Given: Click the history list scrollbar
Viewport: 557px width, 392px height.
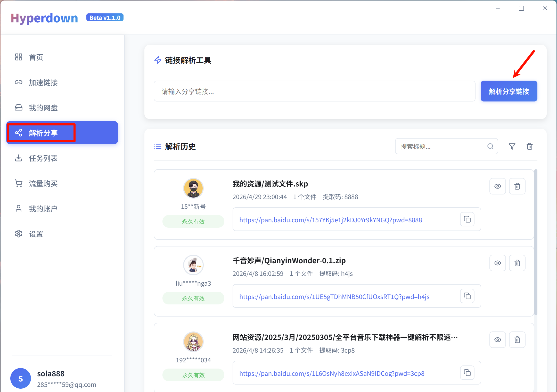Looking at the screenshot, I should point(536,242).
